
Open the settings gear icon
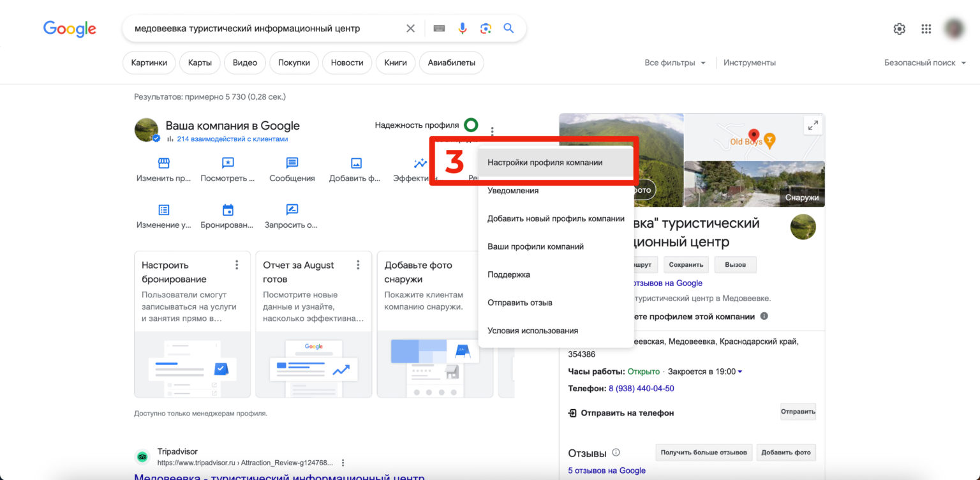[900, 29]
